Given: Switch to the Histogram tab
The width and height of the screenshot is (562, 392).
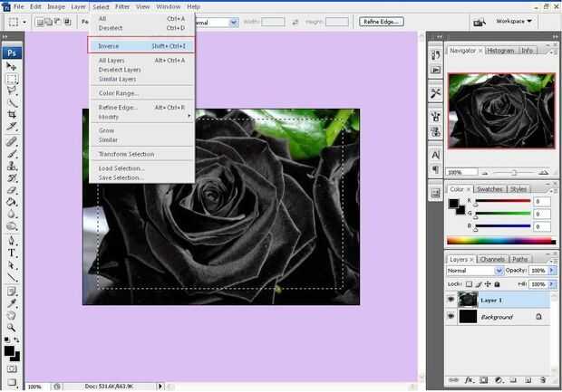Looking at the screenshot, I should click(500, 51).
